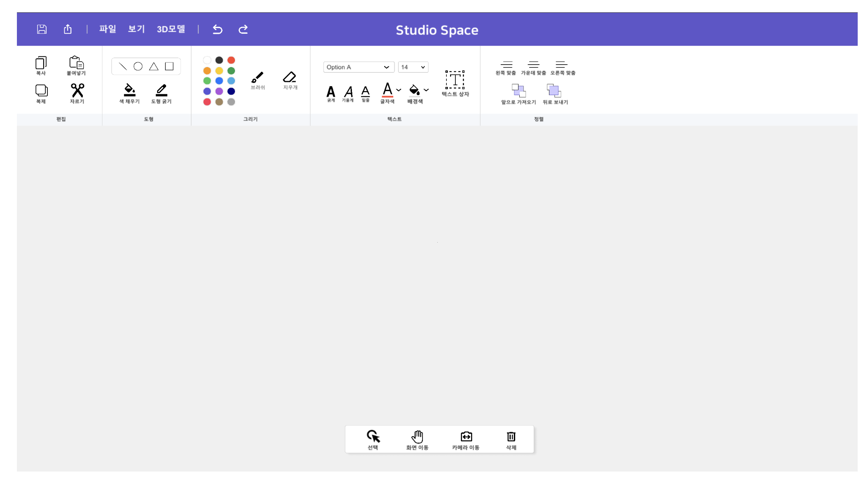Click the share/export icon
The width and height of the screenshot is (868, 481).
[x=68, y=29]
